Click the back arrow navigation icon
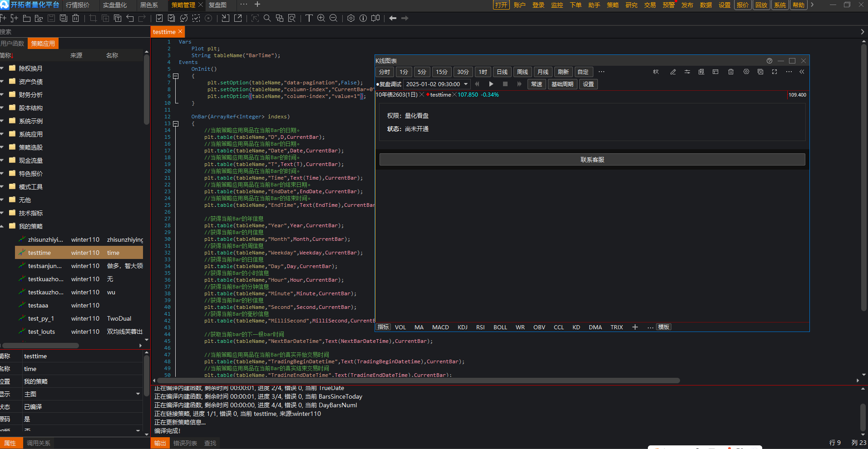Viewport: 868px width, 449px height. point(393,18)
